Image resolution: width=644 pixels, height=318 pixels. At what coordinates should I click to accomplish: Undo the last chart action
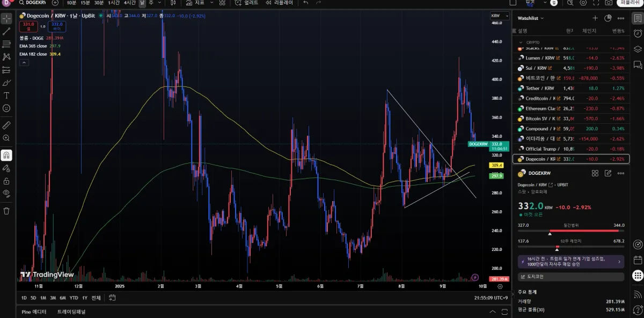pyautogui.click(x=305, y=3)
